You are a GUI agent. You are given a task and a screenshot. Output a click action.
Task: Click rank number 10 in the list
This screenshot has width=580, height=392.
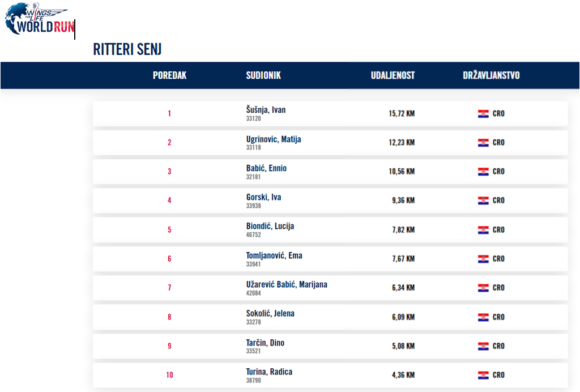pos(169,375)
